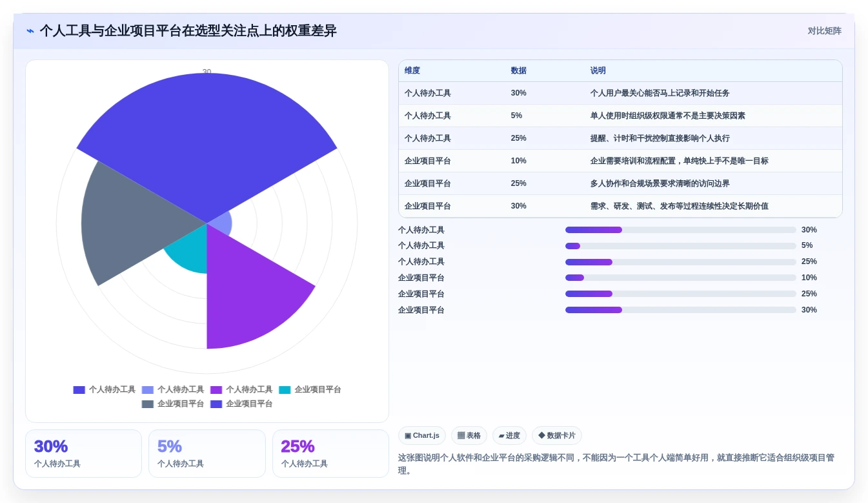Click the 说明 column header
Image resolution: width=868 pixels, height=503 pixels.
pos(598,71)
